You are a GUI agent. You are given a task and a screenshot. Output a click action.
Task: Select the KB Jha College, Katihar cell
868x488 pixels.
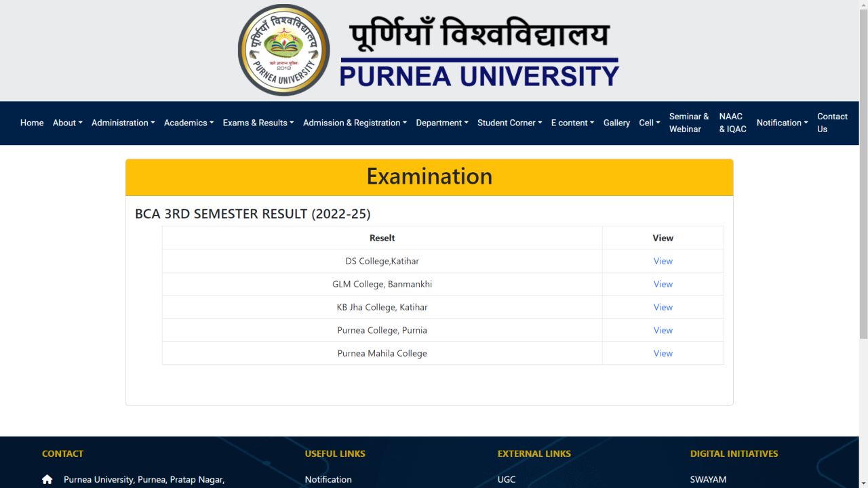coord(382,307)
